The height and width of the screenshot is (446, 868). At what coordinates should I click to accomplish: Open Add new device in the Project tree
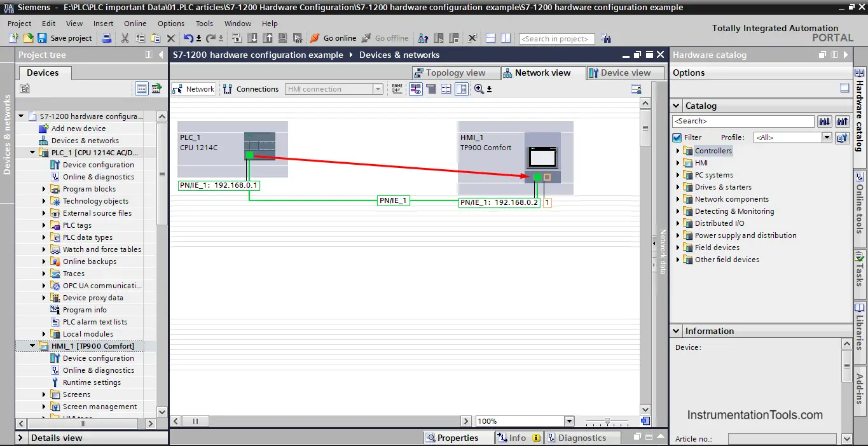(x=78, y=129)
